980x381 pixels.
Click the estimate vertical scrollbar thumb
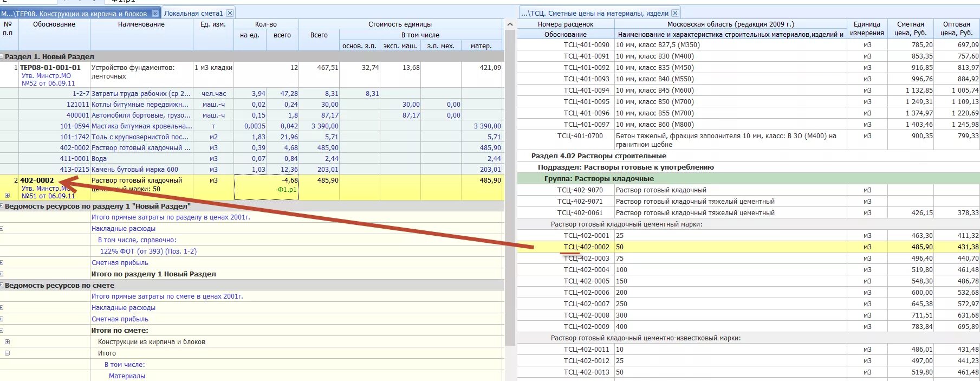coord(510,187)
